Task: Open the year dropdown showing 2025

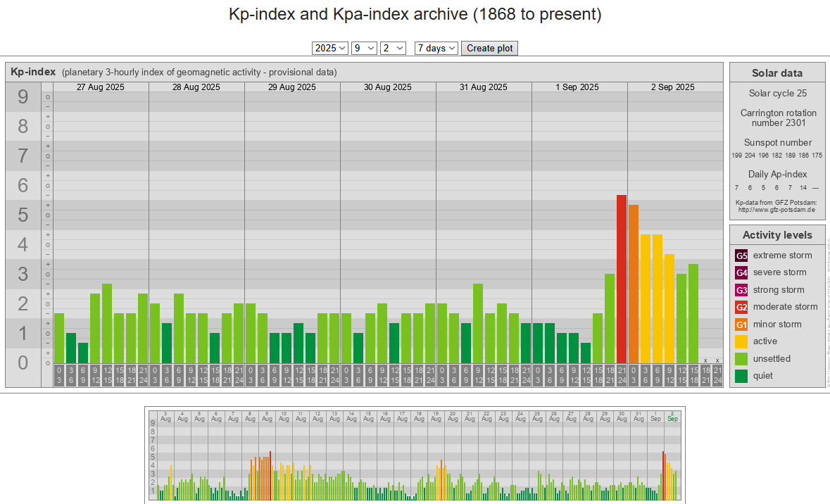Action: [x=330, y=48]
